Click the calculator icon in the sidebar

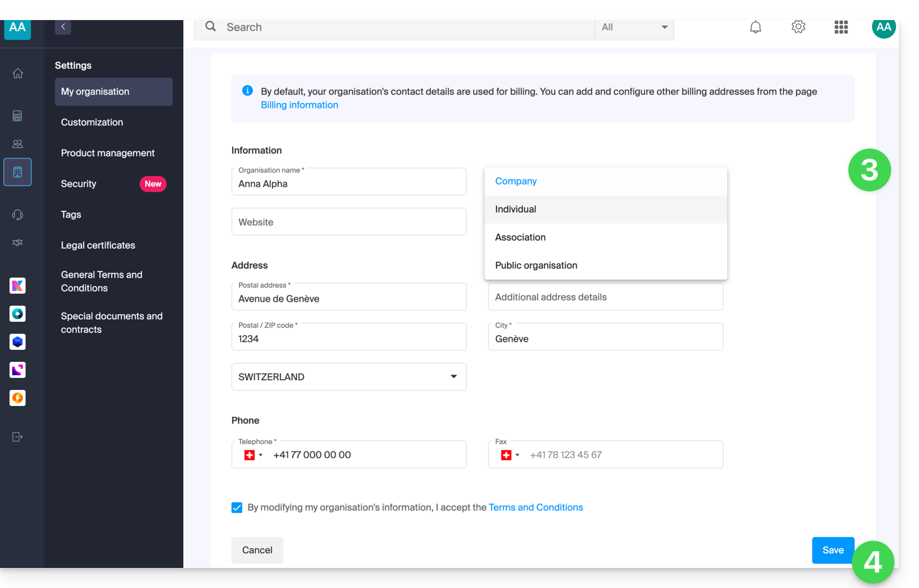18,116
